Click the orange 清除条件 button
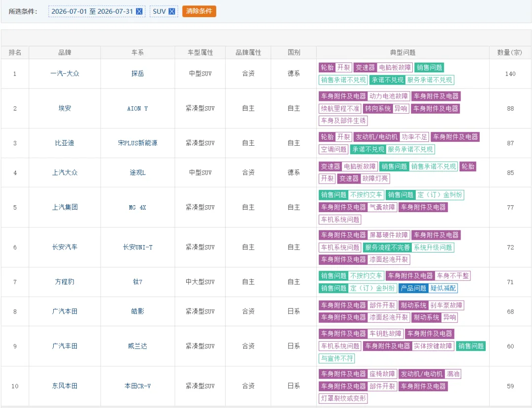Viewport: 532px width, 408px height. point(199,11)
